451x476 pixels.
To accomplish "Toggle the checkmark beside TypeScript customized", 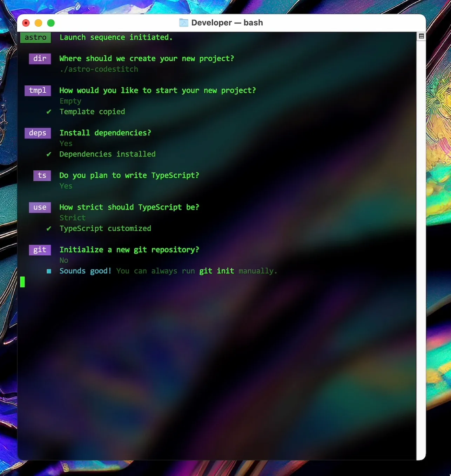I will [x=49, y=229].
